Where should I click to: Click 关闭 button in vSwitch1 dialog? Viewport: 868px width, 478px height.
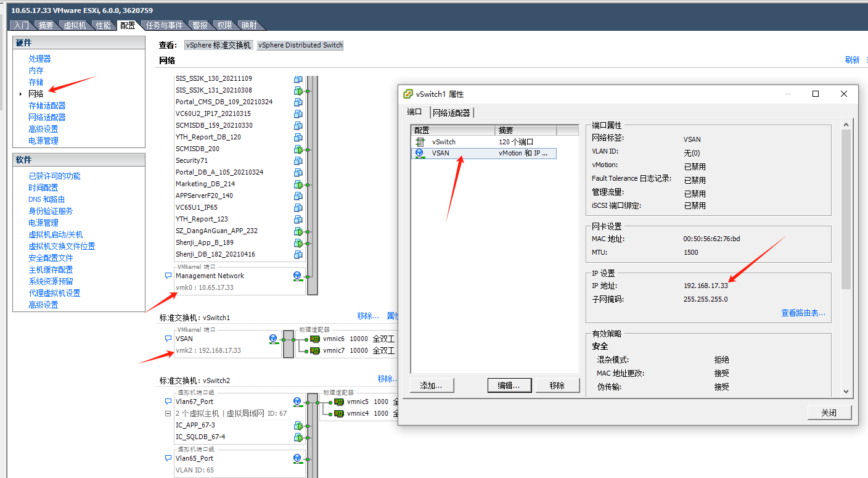click(x=829, y=413)
